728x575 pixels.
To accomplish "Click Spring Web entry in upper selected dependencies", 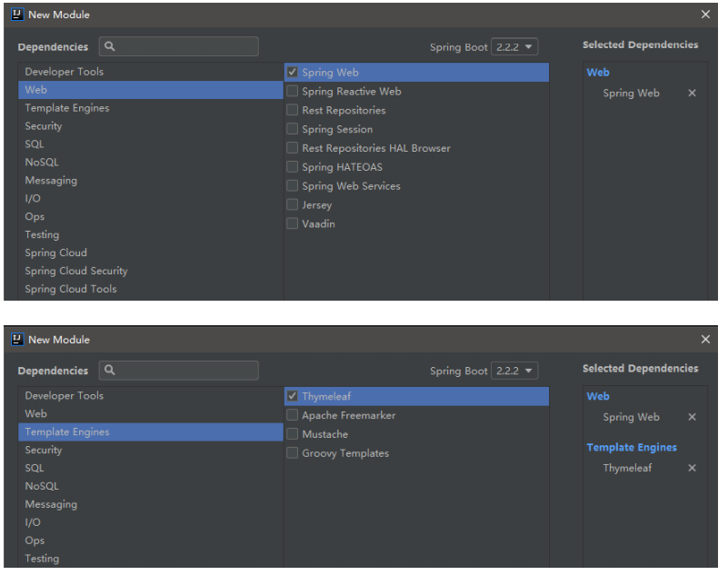I will [631, 93].
